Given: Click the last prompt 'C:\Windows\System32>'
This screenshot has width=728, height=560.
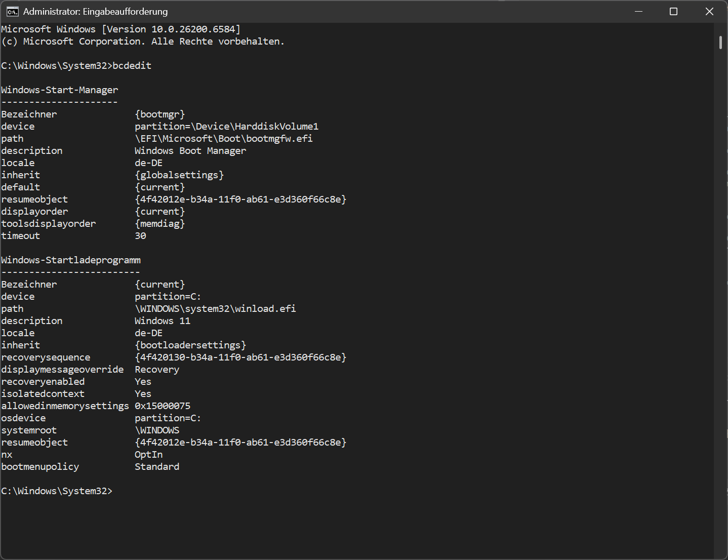Looking at the screenshot, I should click(x=57, y=491).
